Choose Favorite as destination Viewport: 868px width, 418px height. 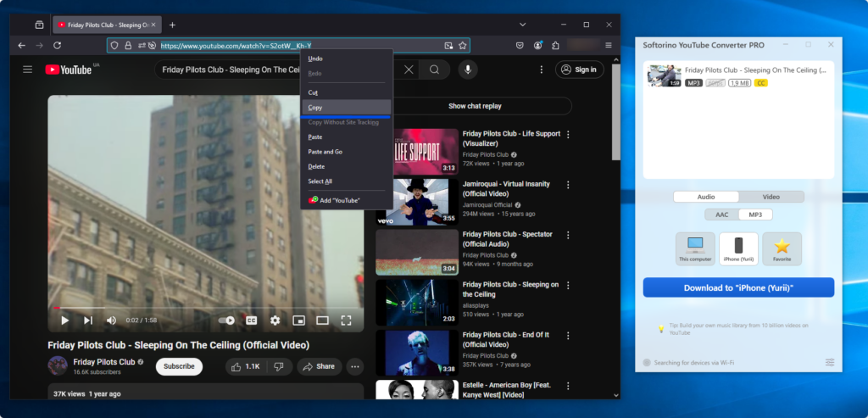(x=782, y=248)
